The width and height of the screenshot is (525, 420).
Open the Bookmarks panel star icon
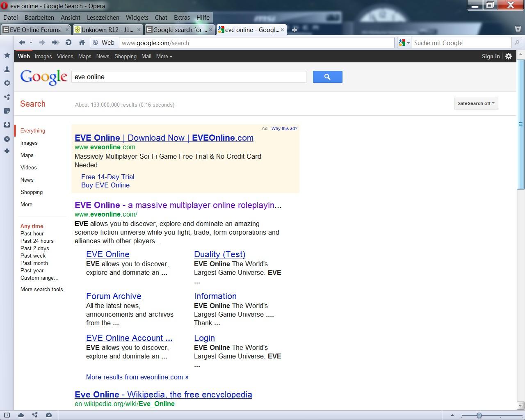point(7,55)
